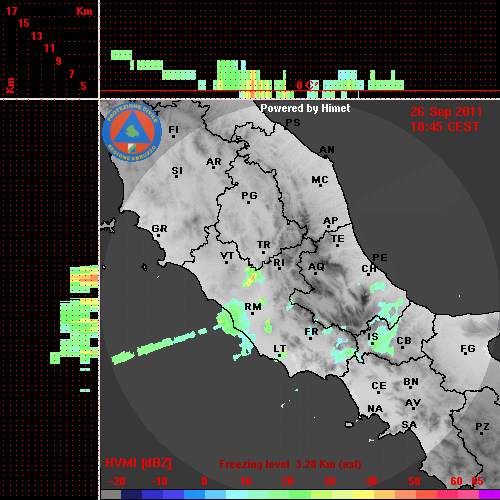Click the PE city label
Viewport: 500px width, 500px height.
380,257
